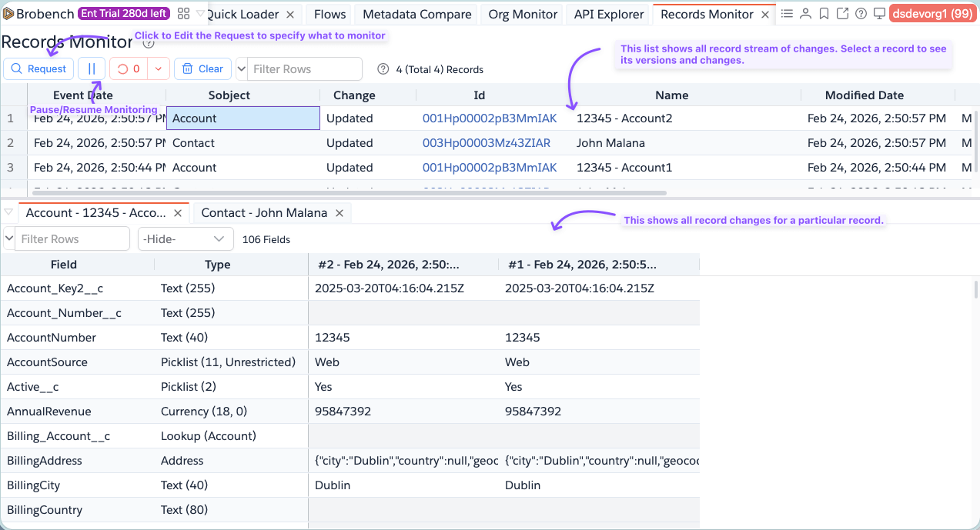The image size is (980, 530).
Task: Open the -Hide- dropdown
Action: pyautogui.click(x=186, y=239)
